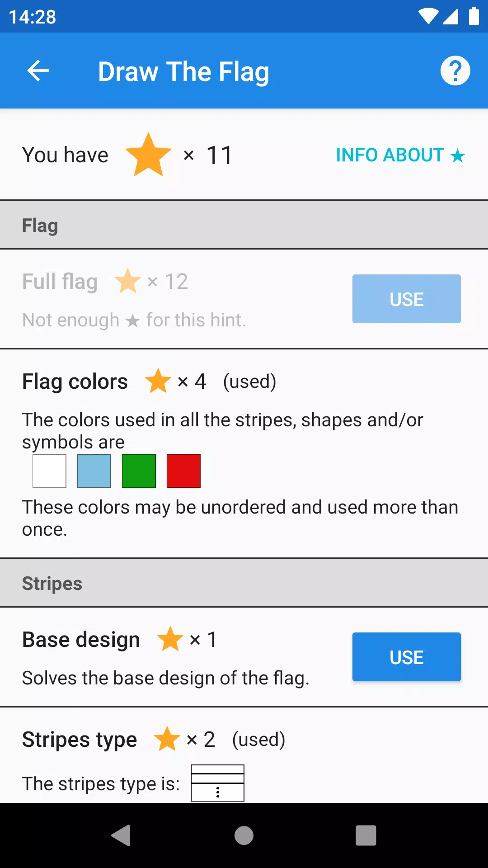Tap the star icon beside Stripes type
The height and width of the screenshot is (868, 488).
(167, 739)
